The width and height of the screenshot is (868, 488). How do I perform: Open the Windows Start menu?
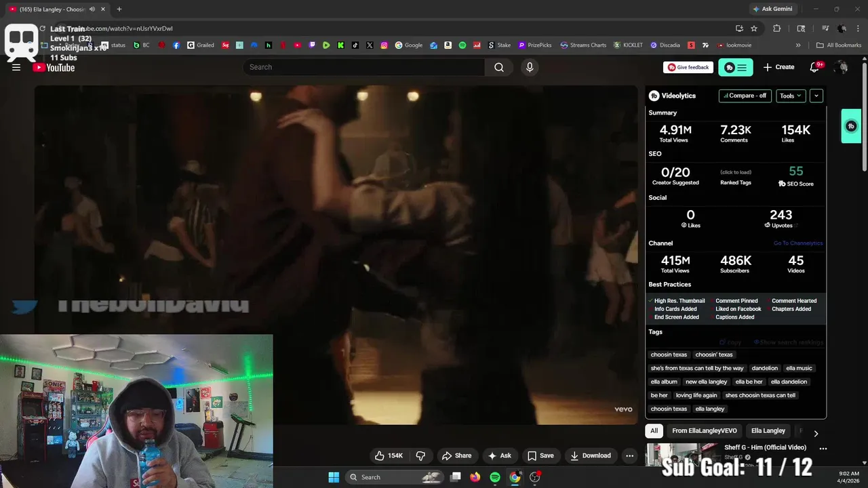coord(334,477)
